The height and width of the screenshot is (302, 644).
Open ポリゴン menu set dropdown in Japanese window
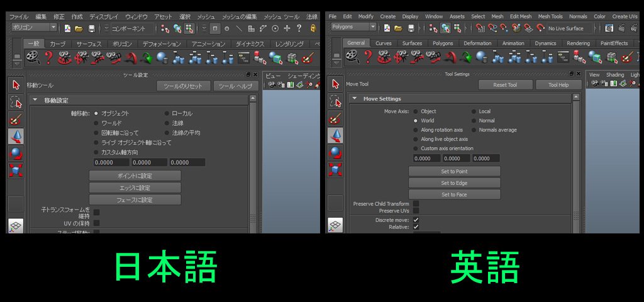34,28
